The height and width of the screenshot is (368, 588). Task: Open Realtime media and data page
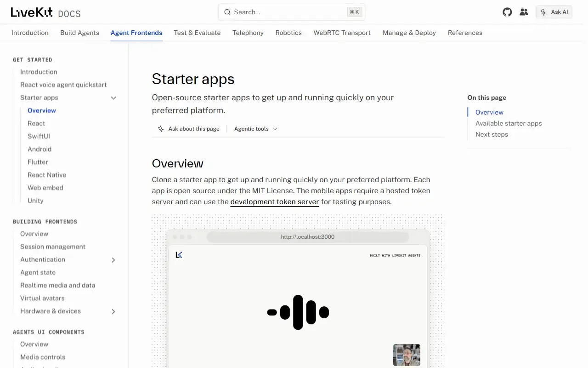[58, 285]
